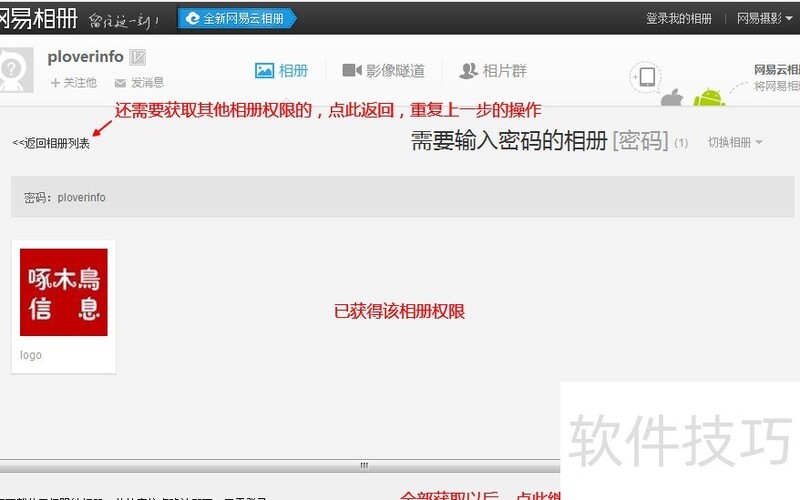Click the 全新网易云相册 button

tap(236, 18)
